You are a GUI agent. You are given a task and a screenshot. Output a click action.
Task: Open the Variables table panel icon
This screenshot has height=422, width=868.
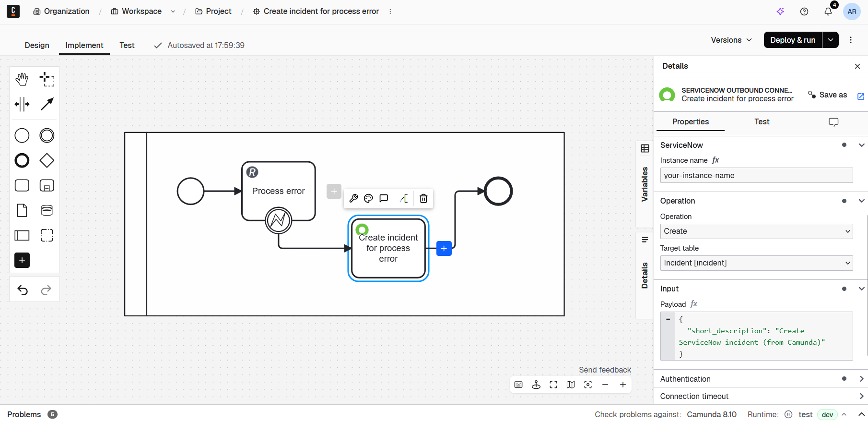(x=645, y=149)
